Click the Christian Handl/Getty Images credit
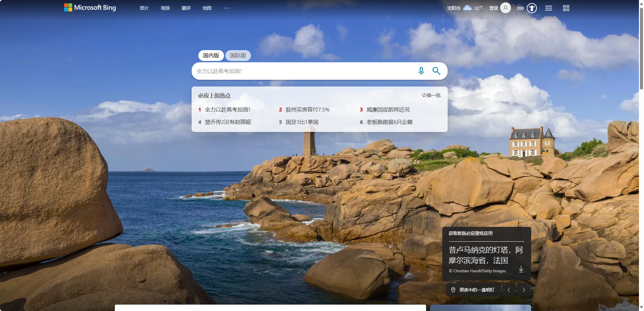Screen dimensions: 644x311 coord(477,271)
